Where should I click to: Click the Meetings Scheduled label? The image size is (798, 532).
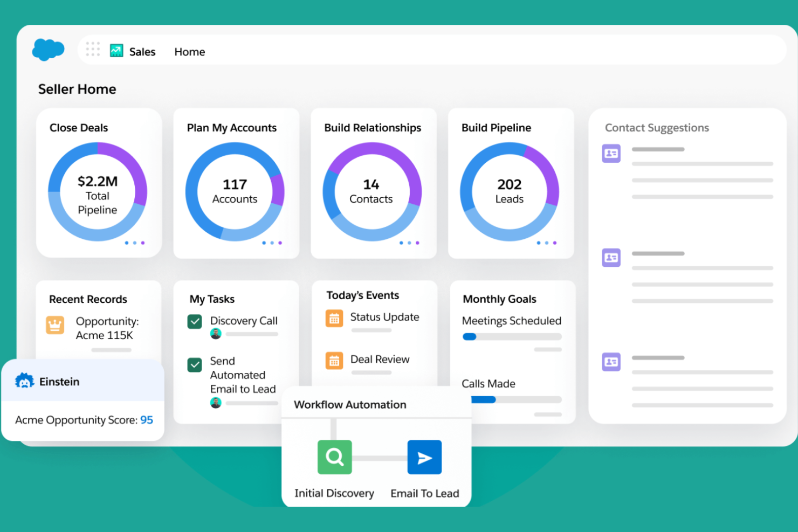point(512,321)
